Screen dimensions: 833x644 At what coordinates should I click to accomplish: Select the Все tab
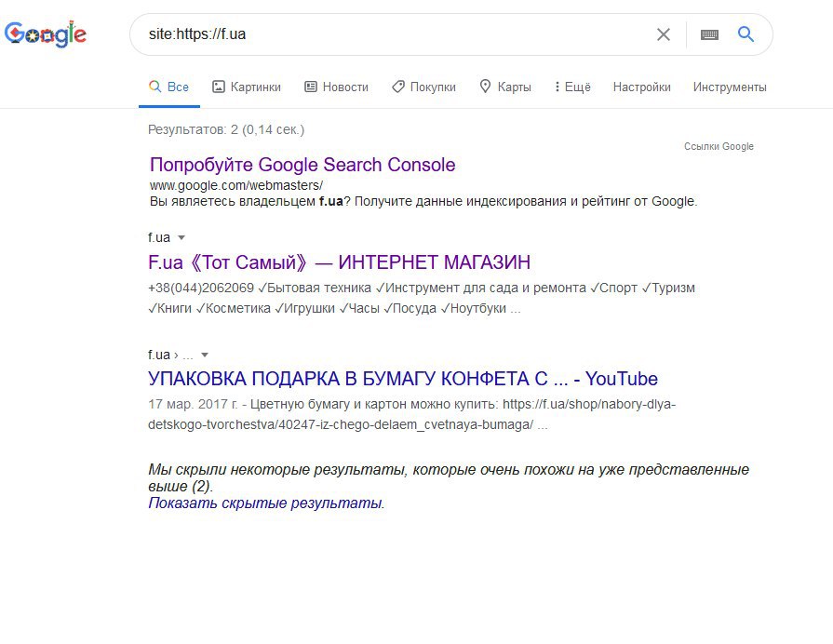169,87
